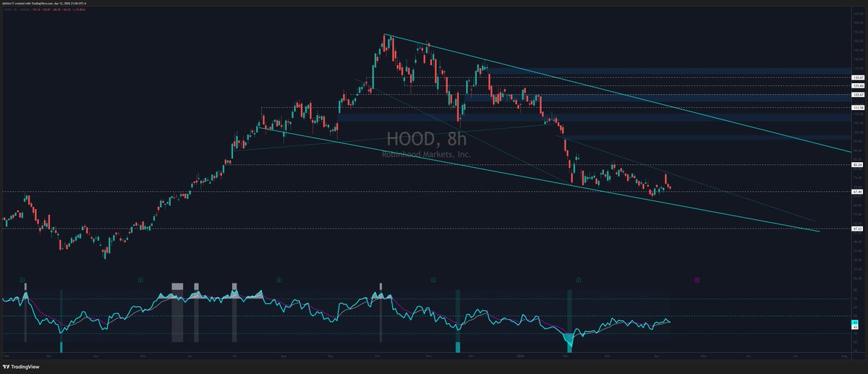Select the 113.58 price level label

[x=859, y=108]
